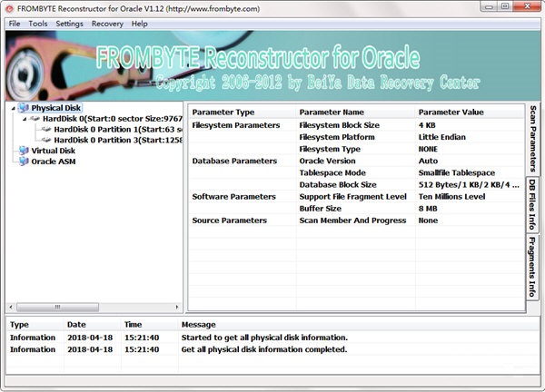Click the tree horizontal scrollbar thumb

(58, 307)
